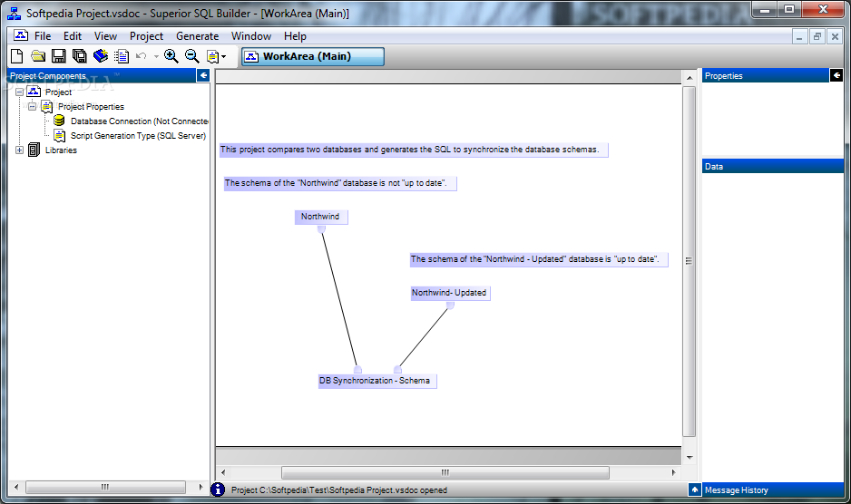Expand the Libraries tree node
This screenshot has width=851, height=504.
coord(20,150)
